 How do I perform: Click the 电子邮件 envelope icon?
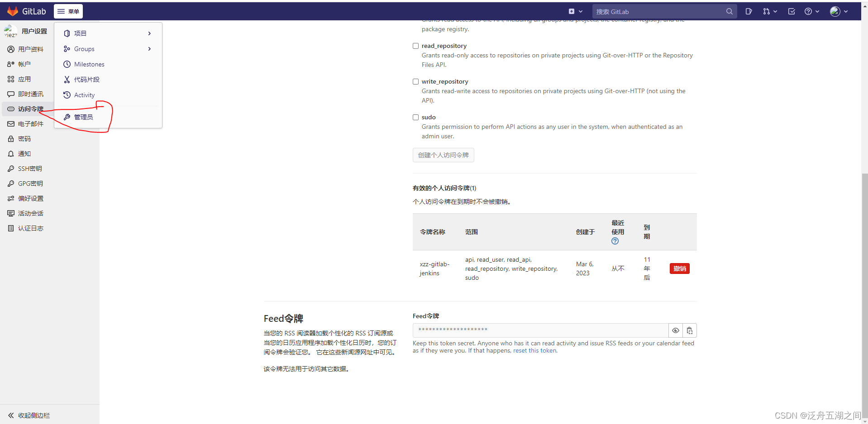(x=11, y=124)
